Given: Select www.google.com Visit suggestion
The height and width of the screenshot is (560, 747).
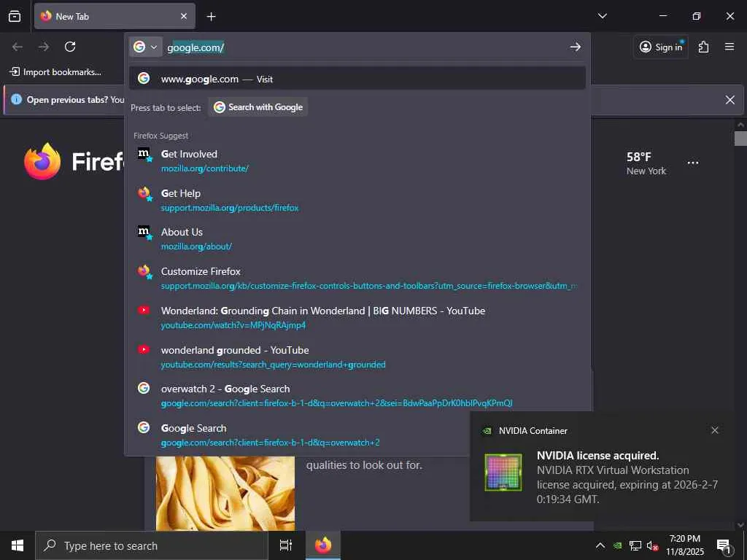Looking at the screenshot, I should coord(357,79).
